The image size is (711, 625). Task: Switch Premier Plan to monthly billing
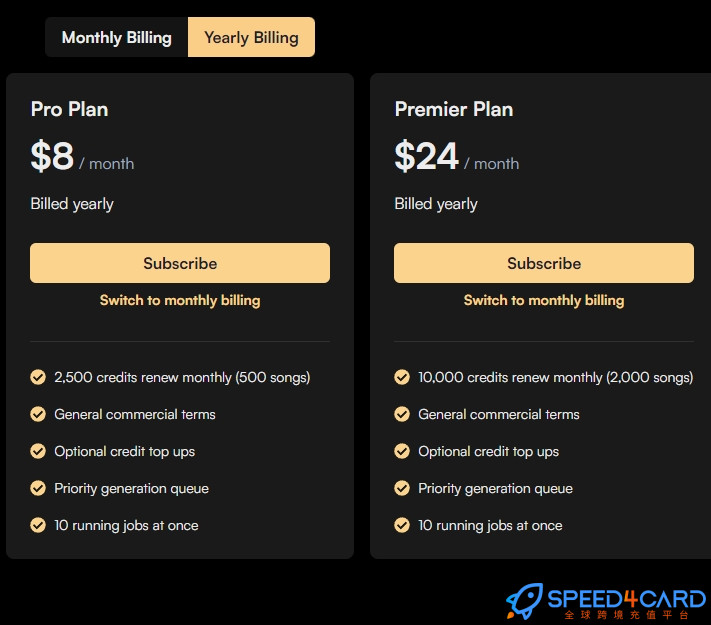point(544,300)
